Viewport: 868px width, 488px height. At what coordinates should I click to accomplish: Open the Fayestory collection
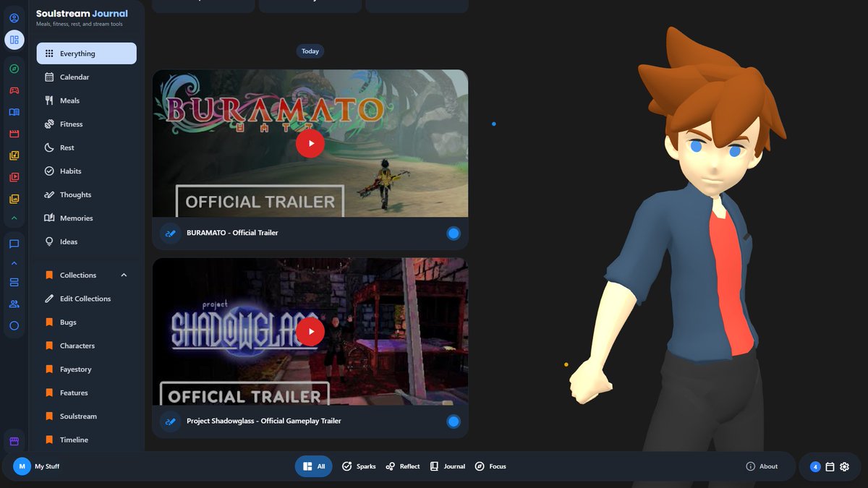tap(87, 369)
